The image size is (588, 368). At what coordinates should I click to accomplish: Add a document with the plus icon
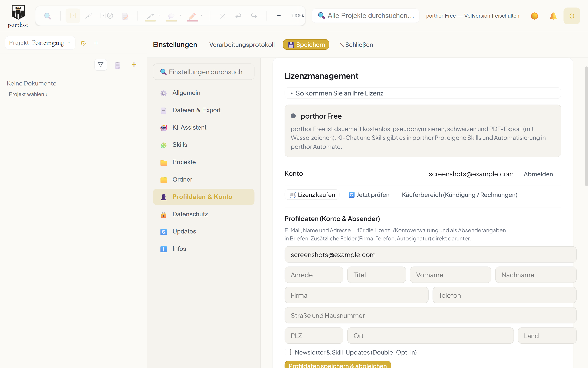click(134, 64)
